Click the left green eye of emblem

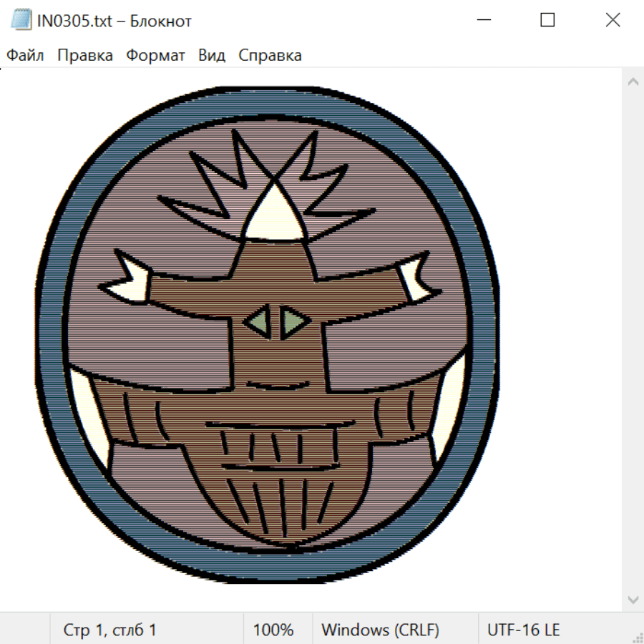pyautogui.click(x=258, y=322)
